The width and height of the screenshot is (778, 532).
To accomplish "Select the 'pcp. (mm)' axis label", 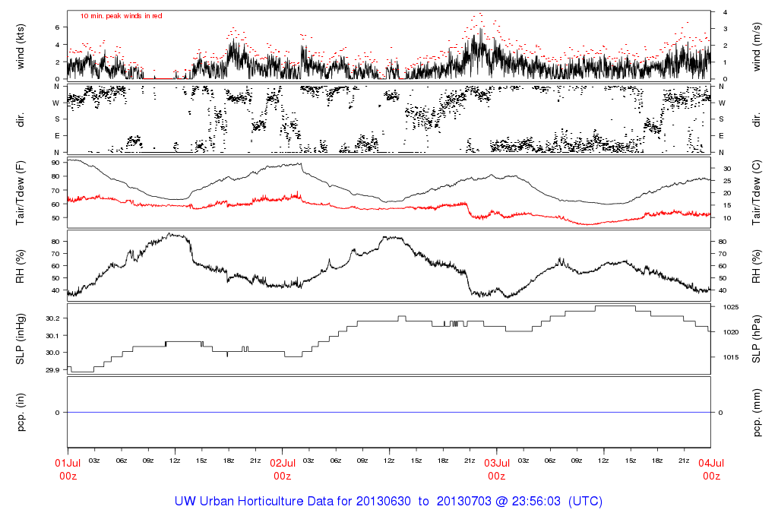I will pos(756,413).
